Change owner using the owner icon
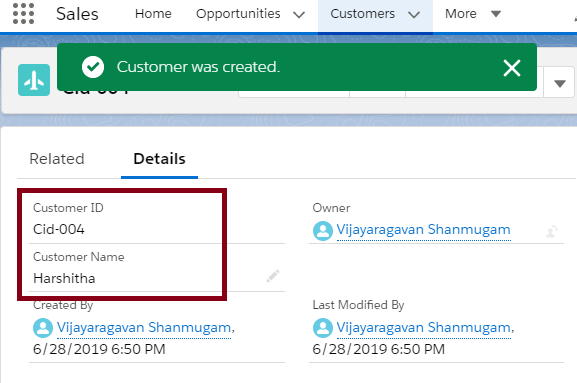 [552, 231]
